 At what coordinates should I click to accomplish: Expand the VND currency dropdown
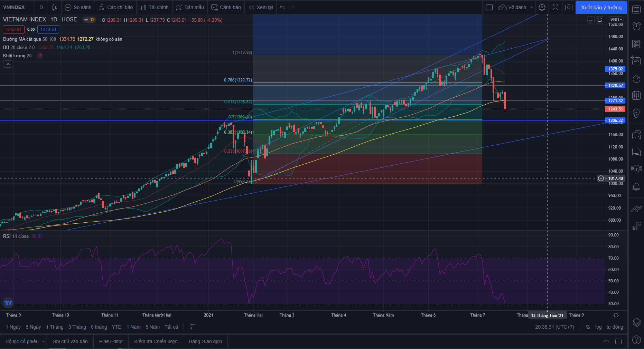tap(616, 20)
